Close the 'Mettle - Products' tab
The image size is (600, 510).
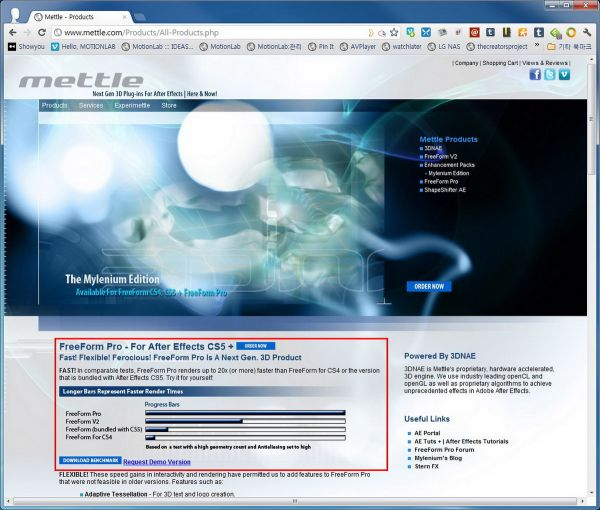pos(125,17)
